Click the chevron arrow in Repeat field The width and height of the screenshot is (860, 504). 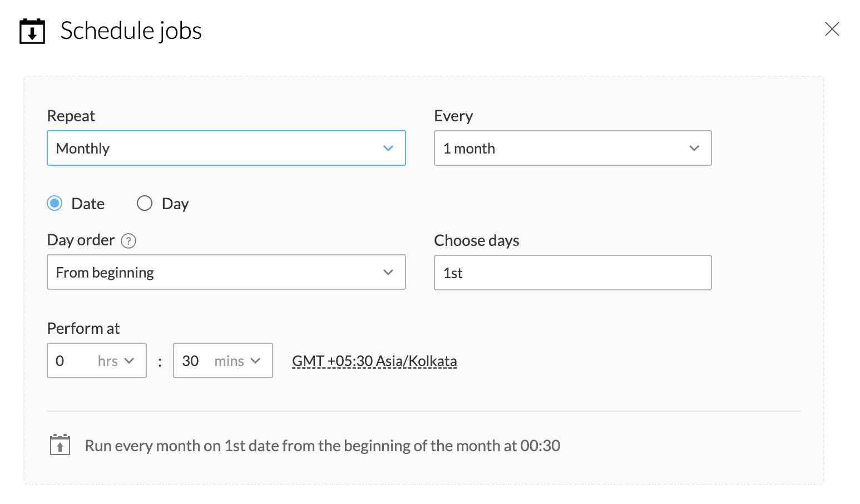(388, 148)
